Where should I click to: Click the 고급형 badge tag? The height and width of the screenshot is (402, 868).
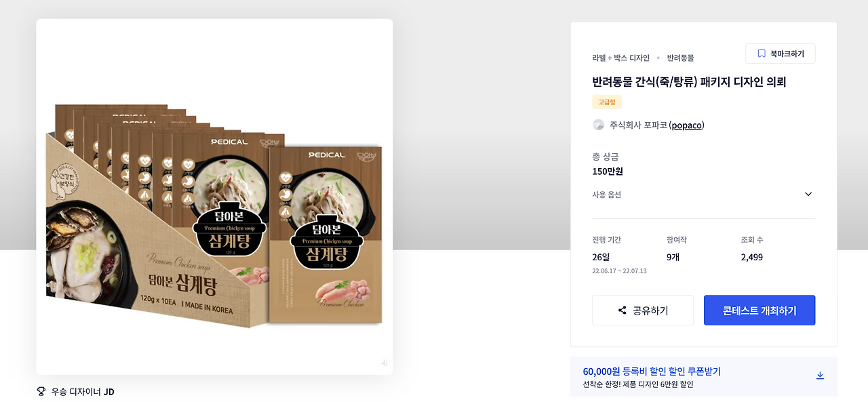coord(607,102)
